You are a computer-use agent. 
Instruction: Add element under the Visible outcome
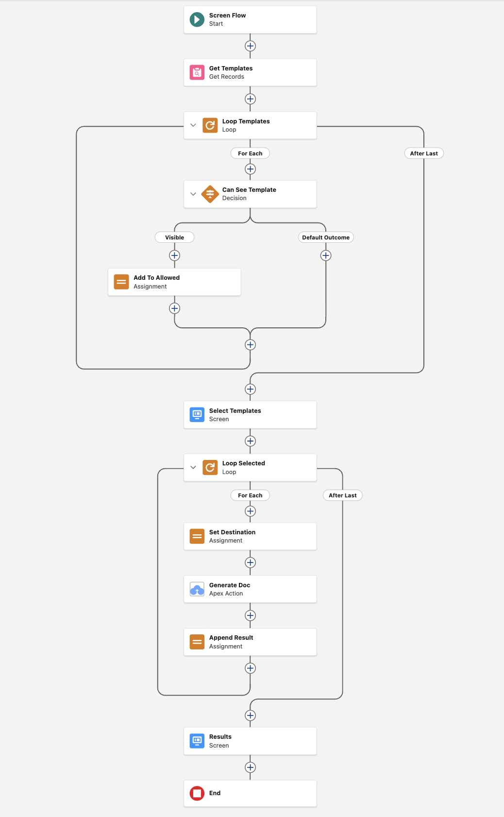pyautogui.click(x=174, y=255)
